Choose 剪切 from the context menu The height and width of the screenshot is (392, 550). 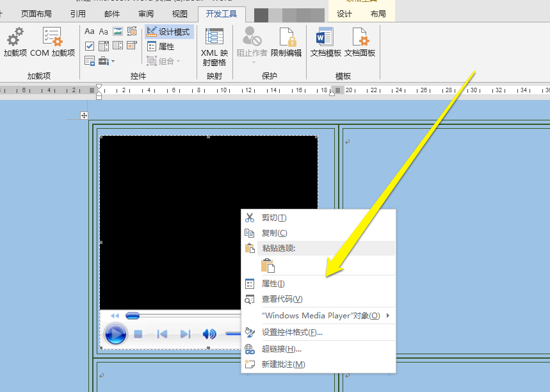click(318, 218)
